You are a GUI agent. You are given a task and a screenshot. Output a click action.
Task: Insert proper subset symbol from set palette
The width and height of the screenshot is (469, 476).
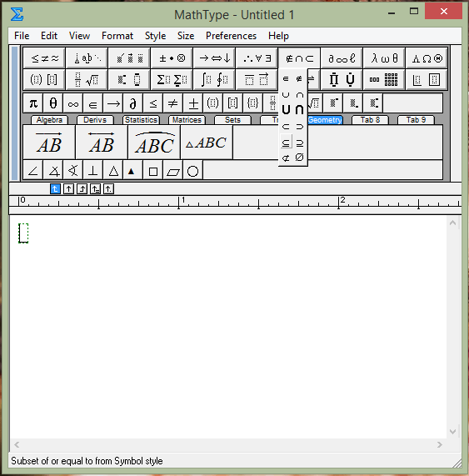286,126
